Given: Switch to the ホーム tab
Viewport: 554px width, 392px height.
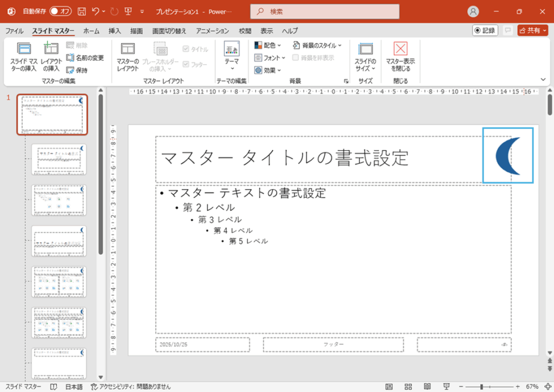Looking at the screenshot, I should tap(91, 31).
